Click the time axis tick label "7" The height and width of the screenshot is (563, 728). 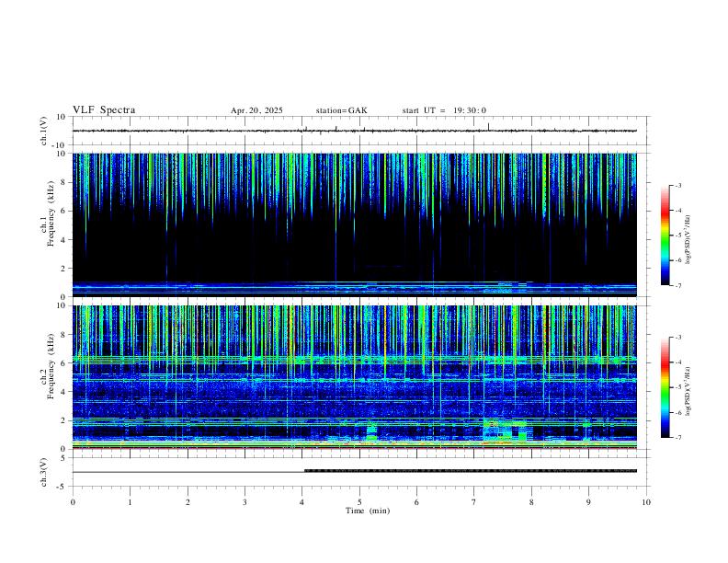coord(474,502)
